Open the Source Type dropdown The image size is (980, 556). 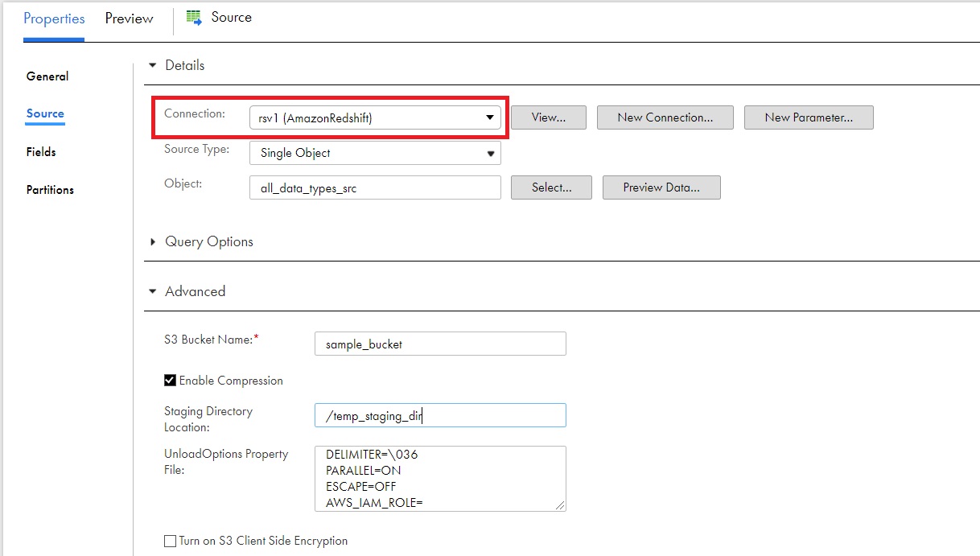tap(375, 153)
